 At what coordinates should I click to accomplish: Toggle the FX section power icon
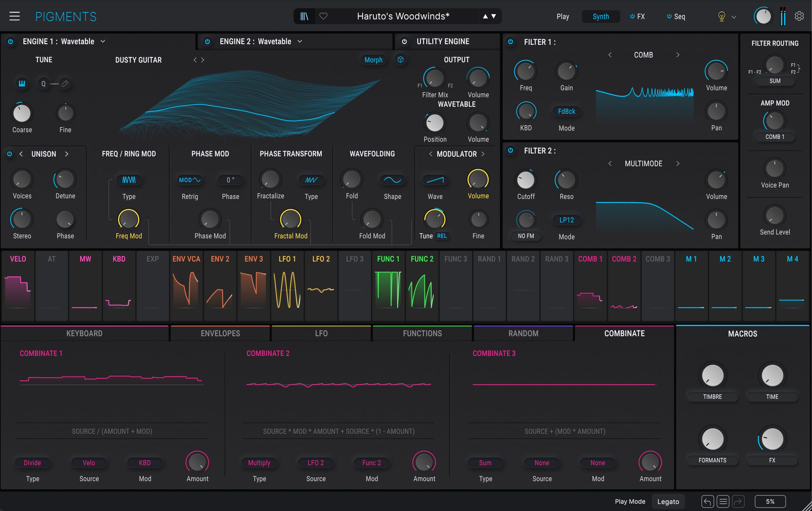coord(632,16)
